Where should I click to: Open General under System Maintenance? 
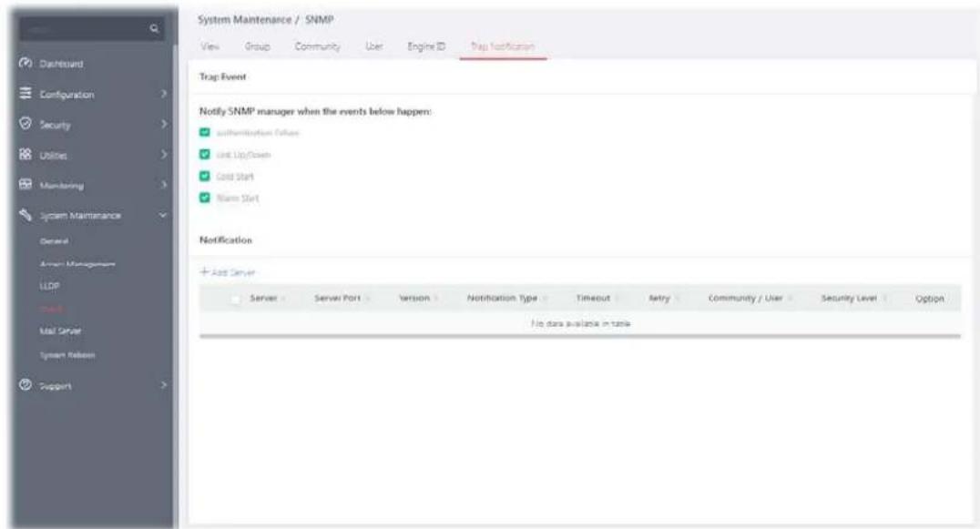54,241
